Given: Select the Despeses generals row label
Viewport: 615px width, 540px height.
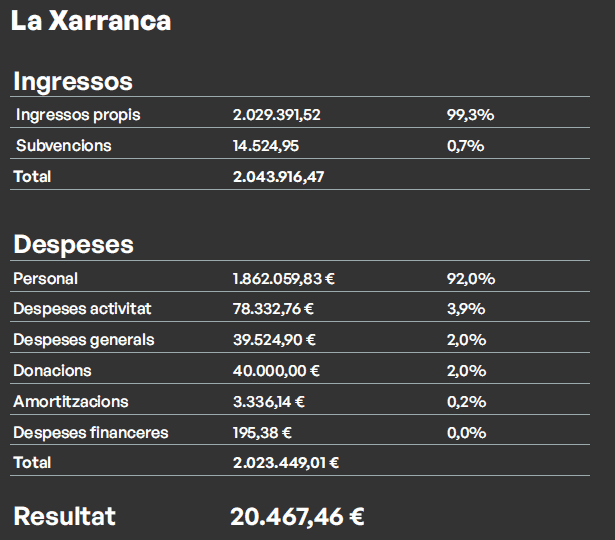Looking at the screenshot, I should pos(83,340).
